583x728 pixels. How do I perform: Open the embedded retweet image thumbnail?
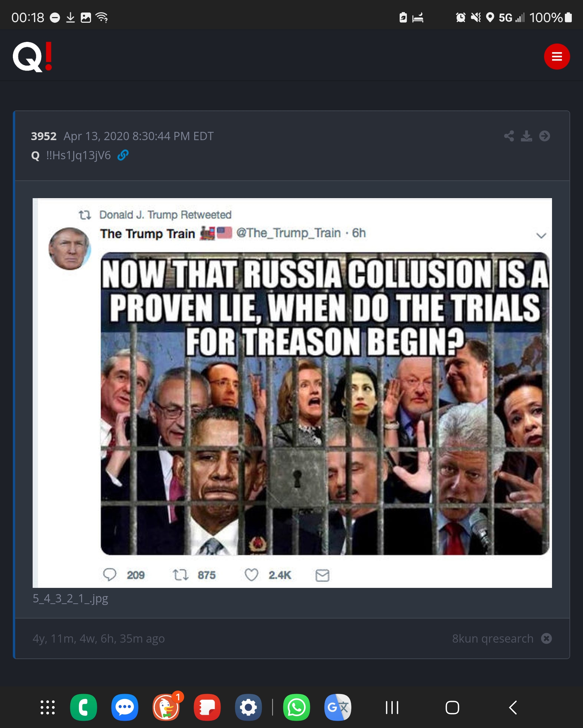point(292,393)
